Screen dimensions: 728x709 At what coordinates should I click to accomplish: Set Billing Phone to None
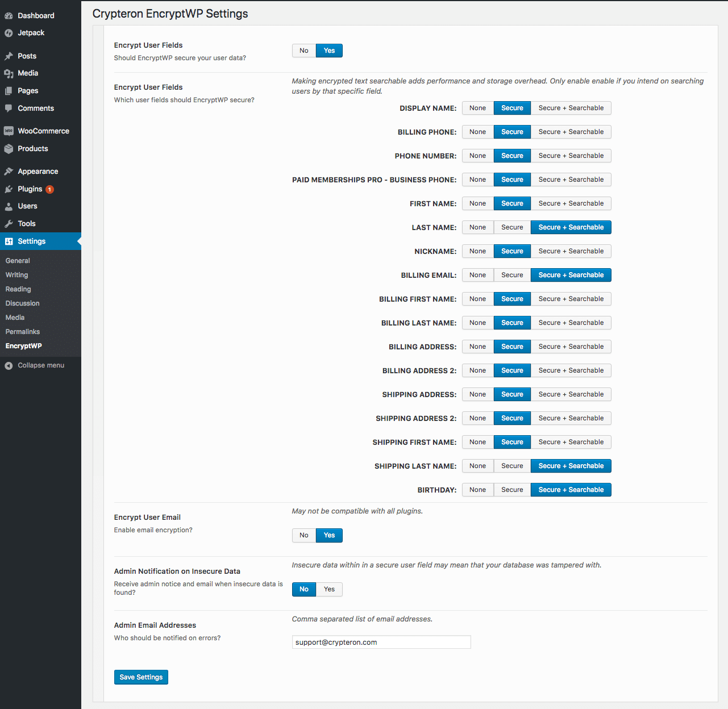coord(477,132)
